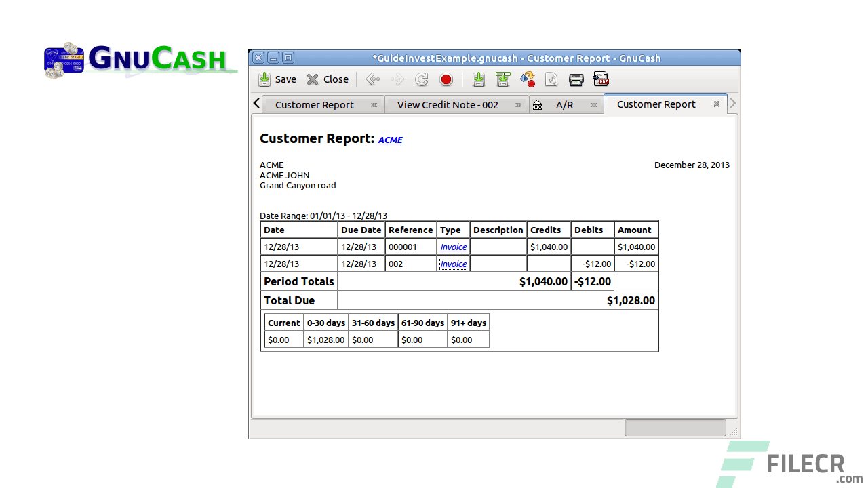
Task: Export the report to PDF
Action: tap(600, 79)
